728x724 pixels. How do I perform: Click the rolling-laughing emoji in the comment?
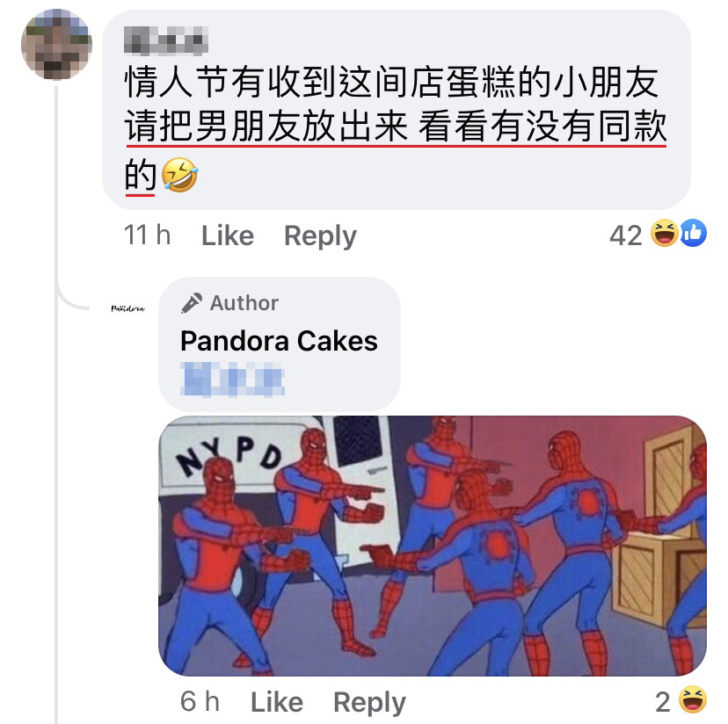[x=179, y=175]
